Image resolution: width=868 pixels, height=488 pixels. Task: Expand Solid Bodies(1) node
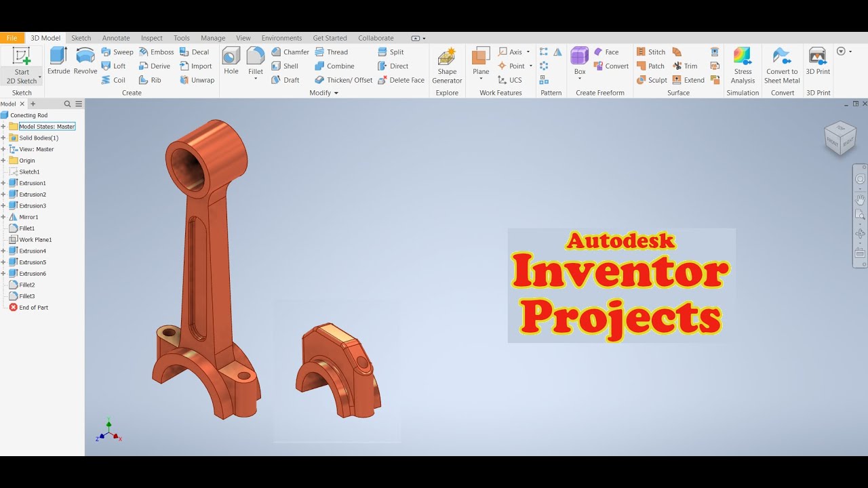pyautogui.click(x=3, y=138)
